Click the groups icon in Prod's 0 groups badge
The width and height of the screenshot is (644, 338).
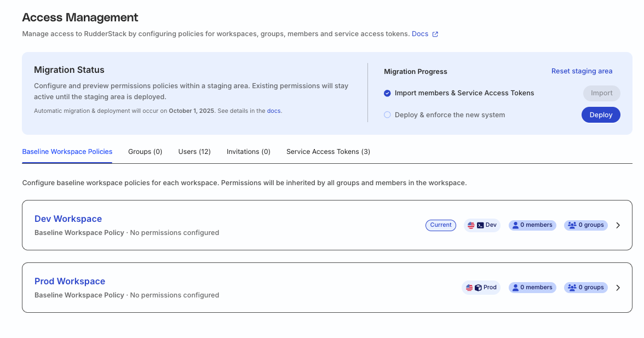click(x=572, y=287)
